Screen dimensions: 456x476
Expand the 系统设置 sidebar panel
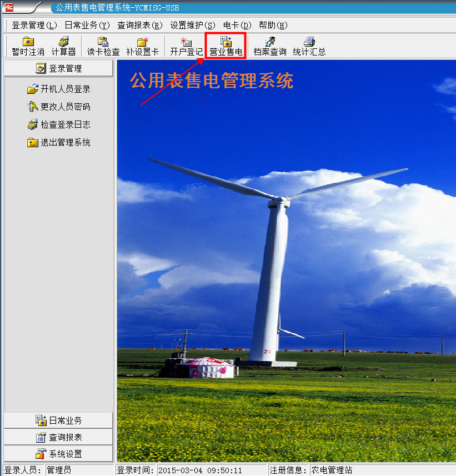click(59, 454)
